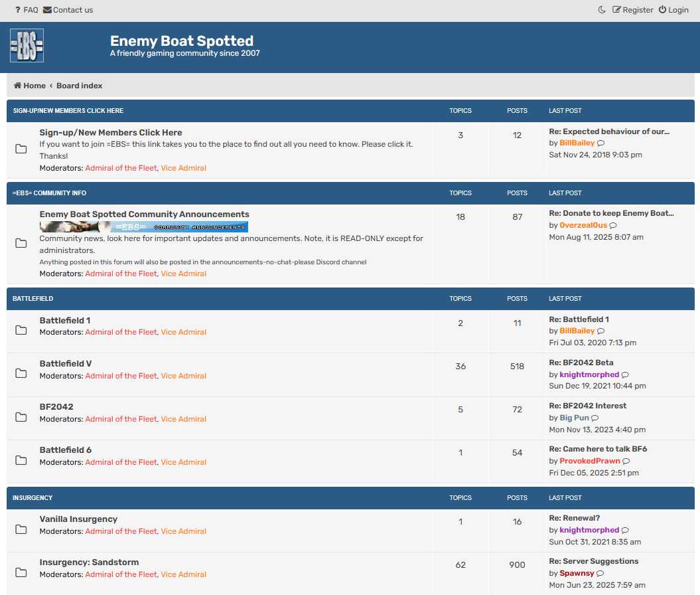View latest post icon in Sign-up row
This screenshot has height=595, width=700.
[x=601, y=143]
